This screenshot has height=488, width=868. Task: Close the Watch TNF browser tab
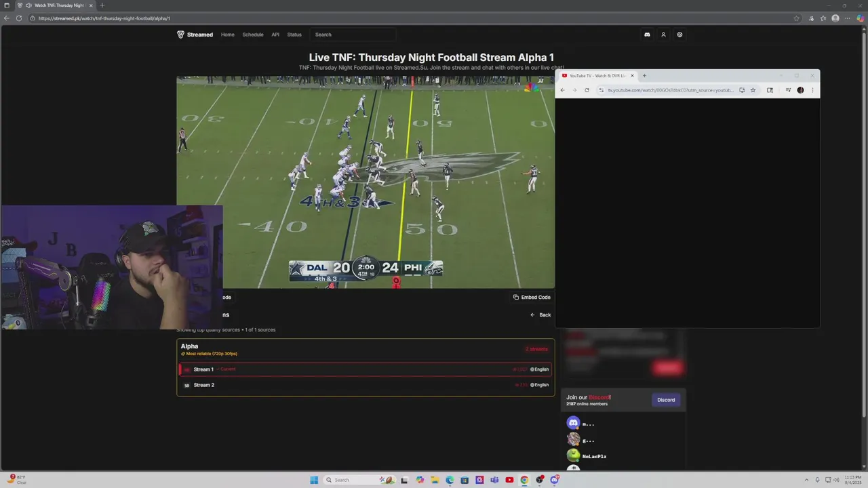tap(91, 5)
